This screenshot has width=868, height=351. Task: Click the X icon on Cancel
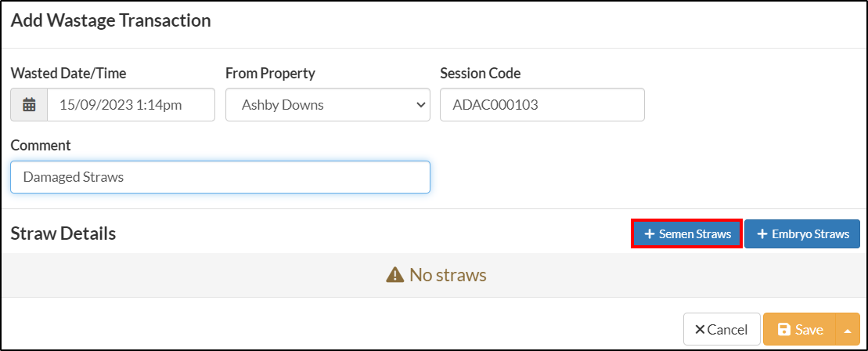pyautogui.click(x=700, y=330)
